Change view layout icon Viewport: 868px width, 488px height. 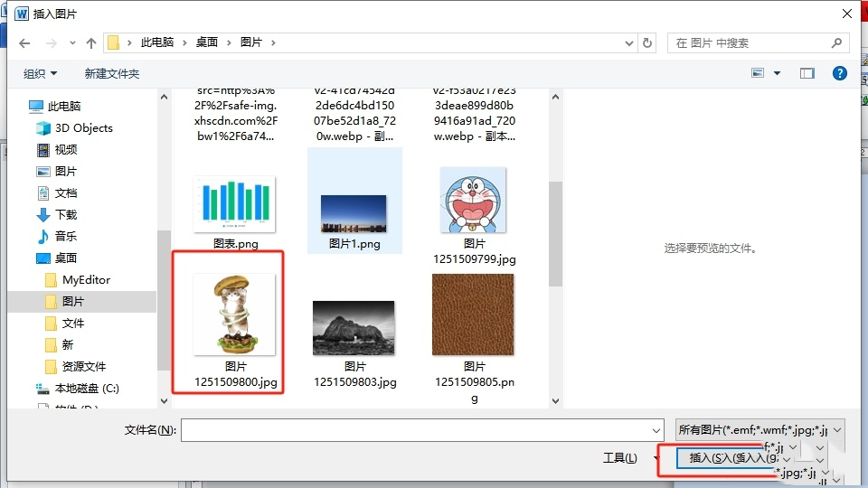[758, 73]
